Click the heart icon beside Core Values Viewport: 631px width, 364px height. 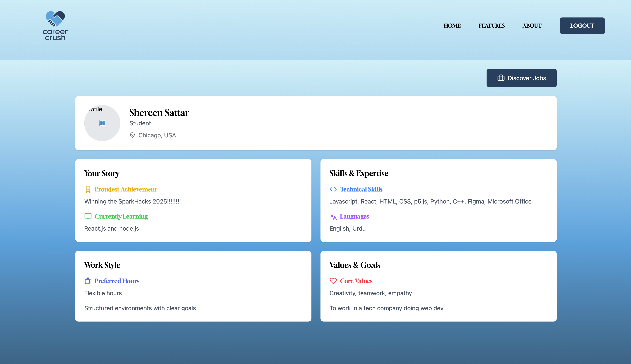click(x=333, y=281)
